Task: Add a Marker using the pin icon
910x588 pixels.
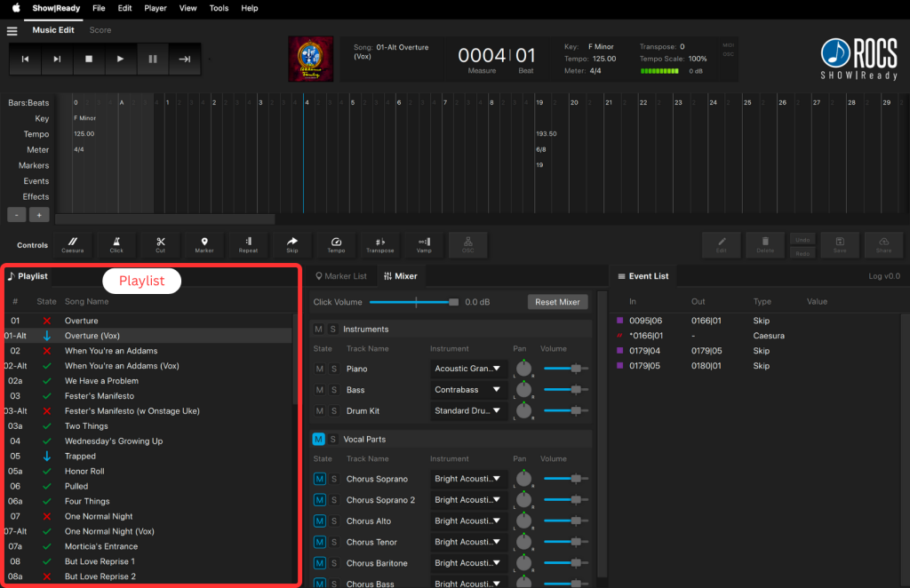Action: point(204,244)
